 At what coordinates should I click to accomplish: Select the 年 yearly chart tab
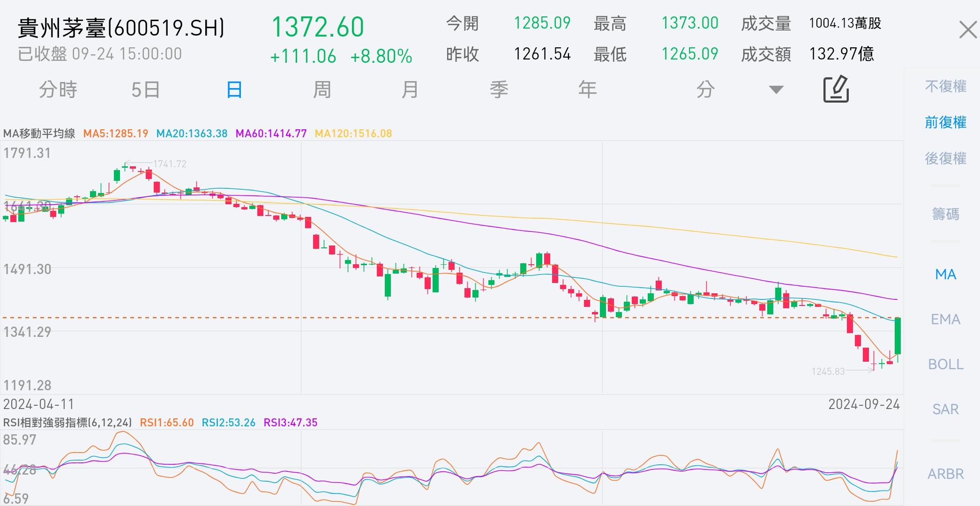tap(587, 89)
